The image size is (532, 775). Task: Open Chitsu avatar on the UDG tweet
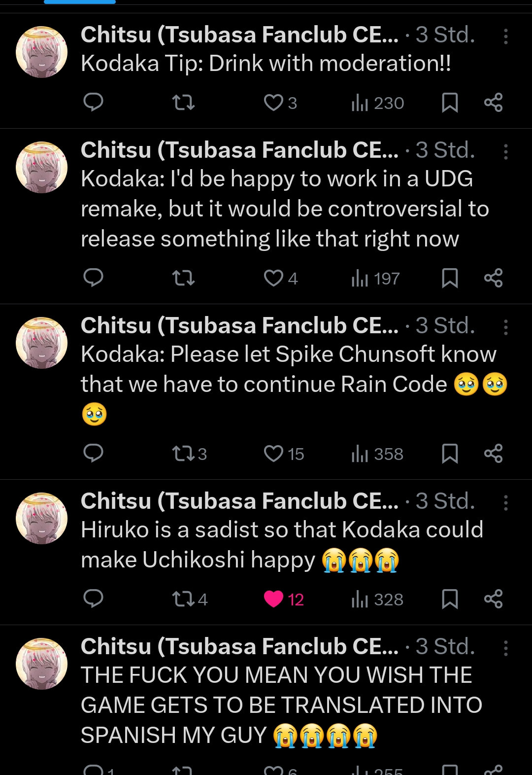point(42,167)
